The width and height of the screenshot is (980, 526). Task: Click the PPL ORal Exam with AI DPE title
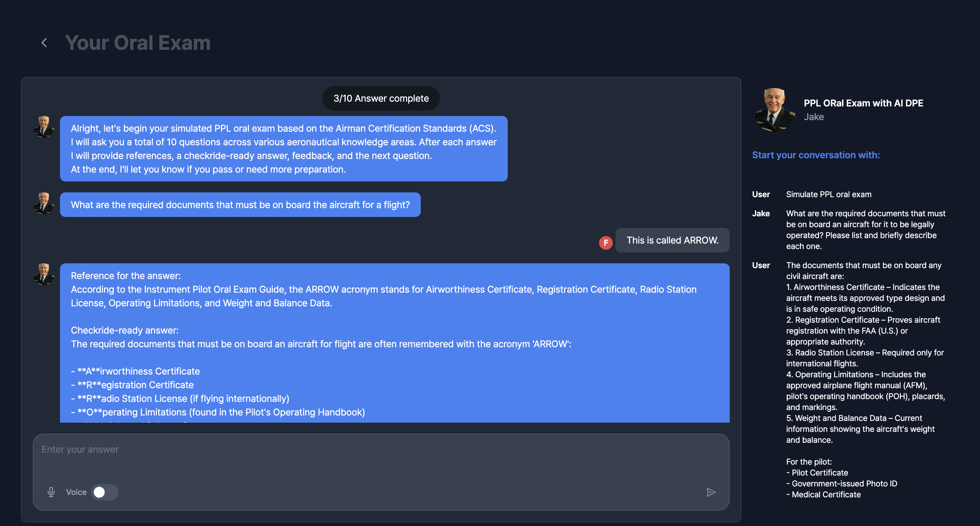point(863,103)
